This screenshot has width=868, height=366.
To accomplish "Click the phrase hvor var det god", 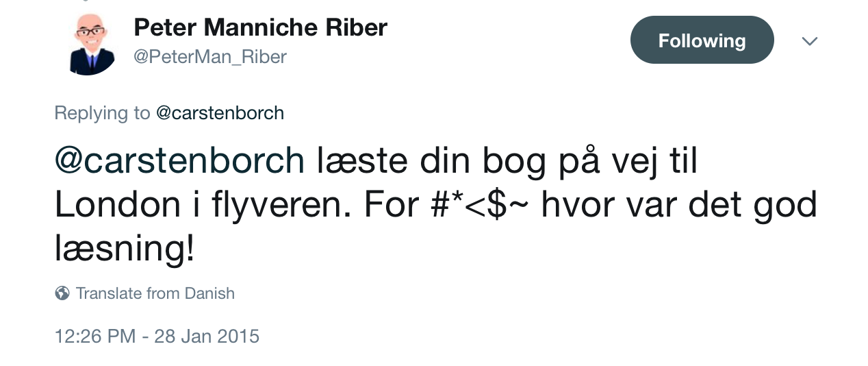I will 679,205.
